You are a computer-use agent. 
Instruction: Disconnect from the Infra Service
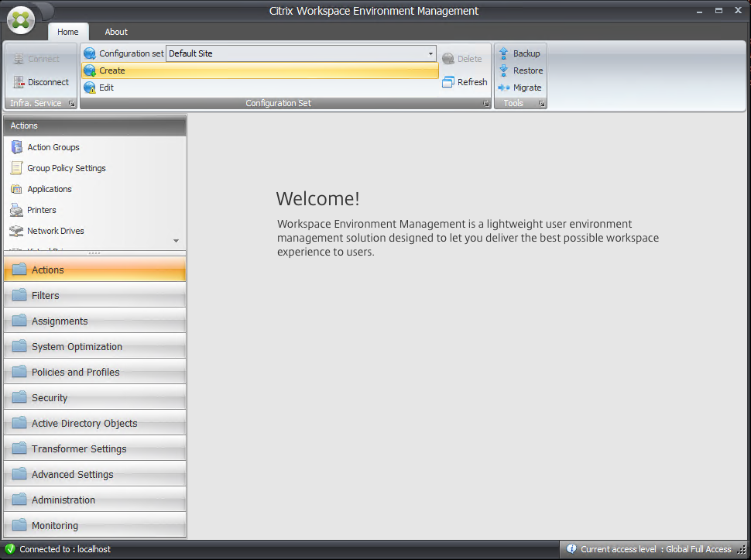click(x=46, y=82)
